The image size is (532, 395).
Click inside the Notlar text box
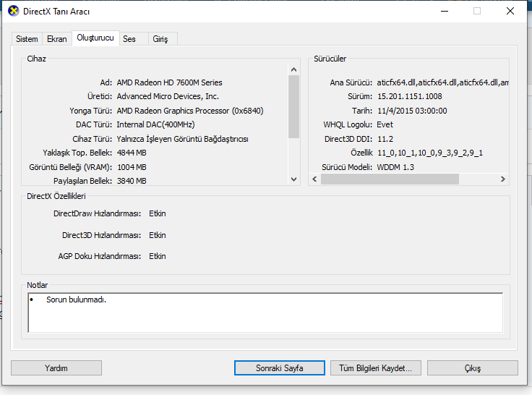(x=265, y=313)
